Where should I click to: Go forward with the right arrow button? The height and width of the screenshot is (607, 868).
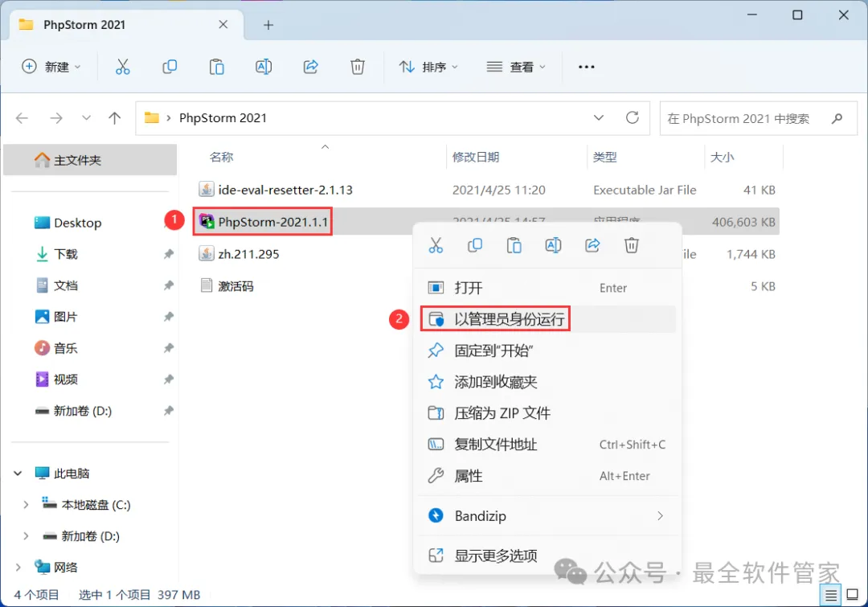[56, 118]
